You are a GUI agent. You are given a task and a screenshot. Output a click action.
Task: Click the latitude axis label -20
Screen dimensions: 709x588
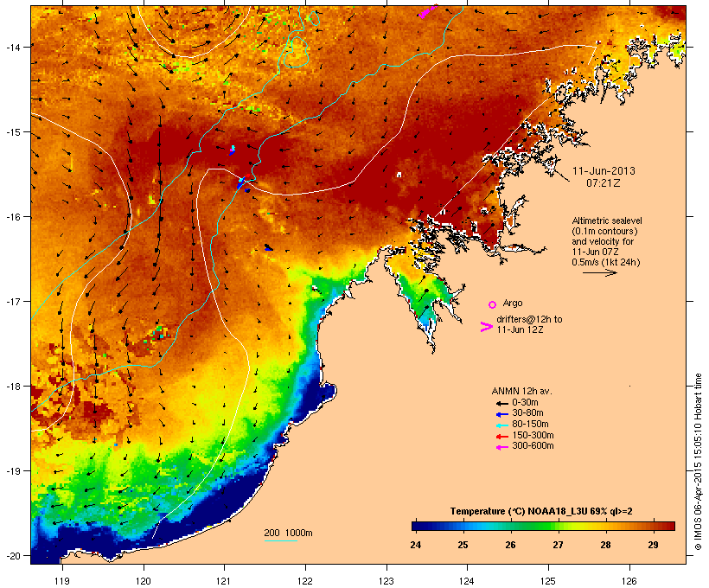point(13,556)
